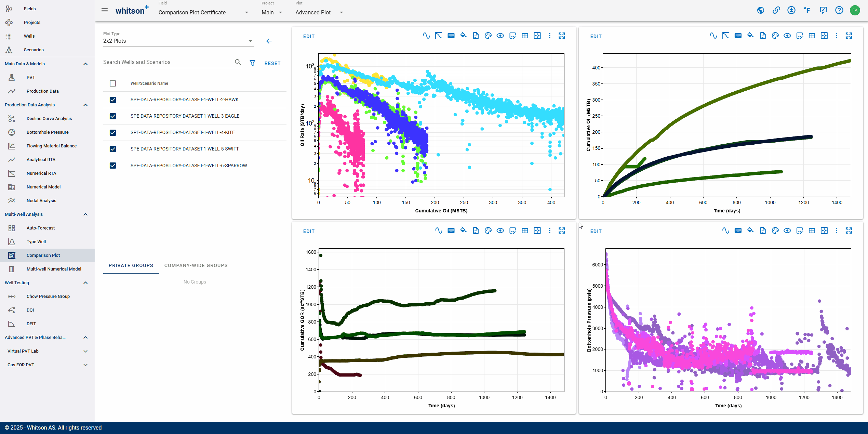Viewport: 868px width, 434px height.
Task: Open the Project Main dropdown
Action: coord(272,12)
